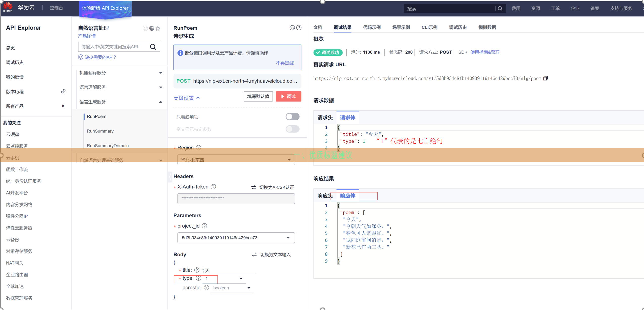Select RunSummaryDomain API in tree

[x=108, y=146]
